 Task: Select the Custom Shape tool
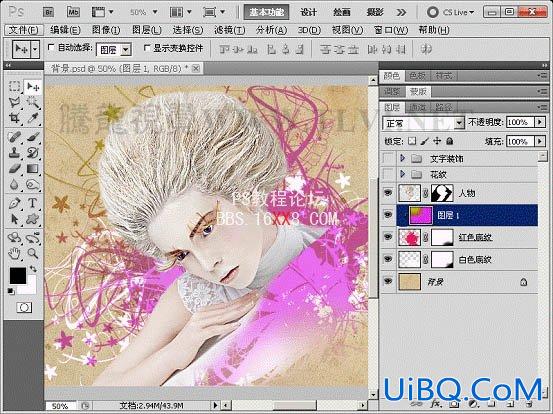coord(33,219)
